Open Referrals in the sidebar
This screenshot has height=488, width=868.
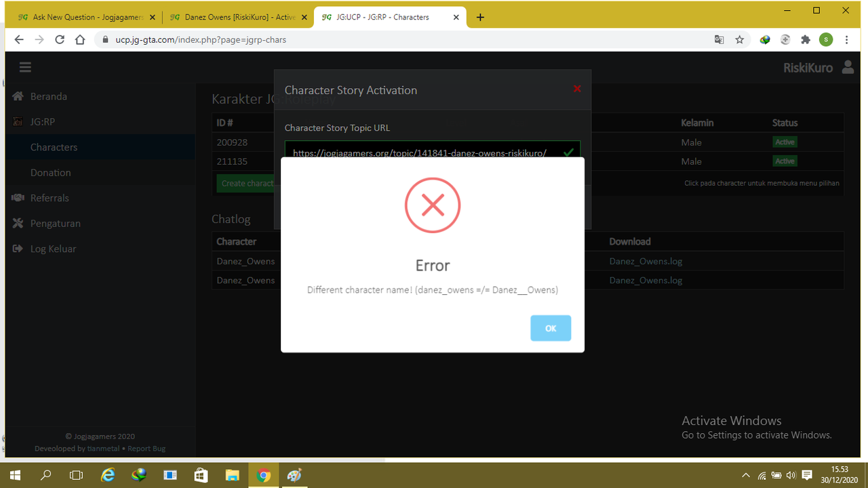(x=50, y=198)
